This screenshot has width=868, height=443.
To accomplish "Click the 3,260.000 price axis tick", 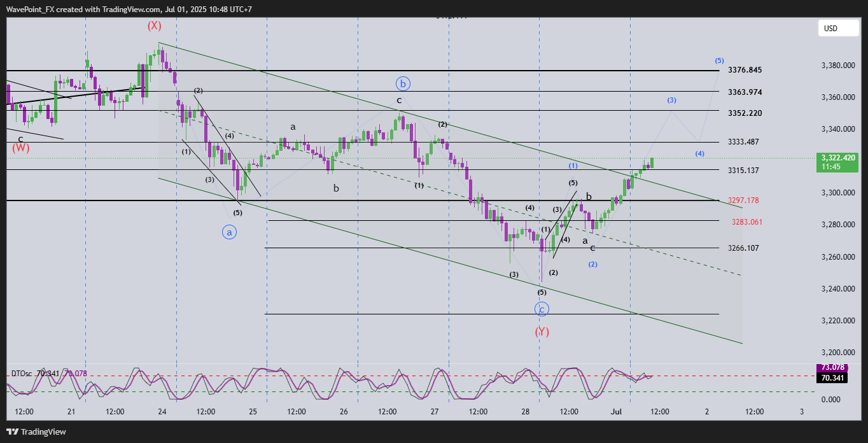I will point(837,257).
